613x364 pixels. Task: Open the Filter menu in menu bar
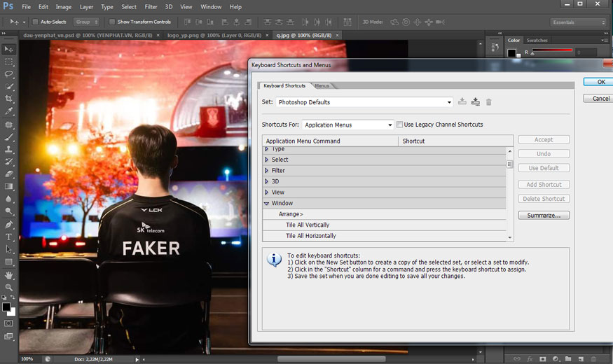click(151, 6)
